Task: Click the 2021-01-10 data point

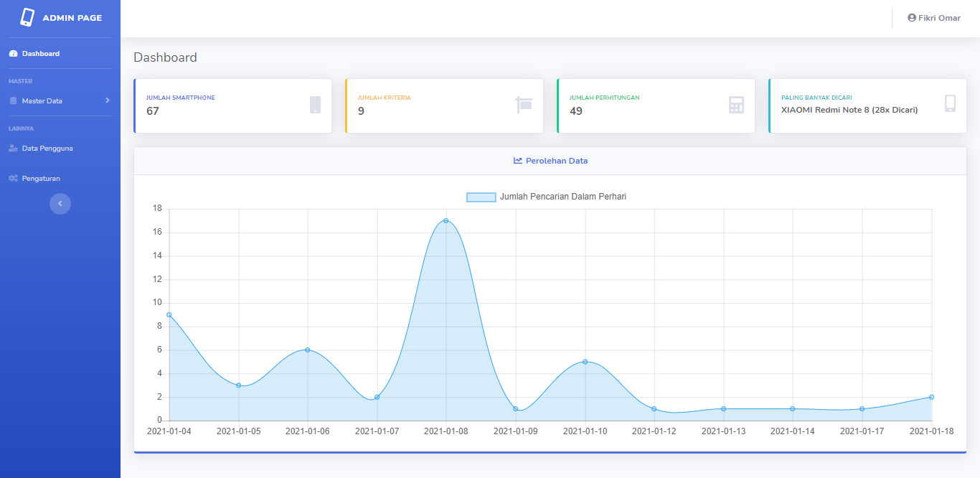Action: (585, 362)
